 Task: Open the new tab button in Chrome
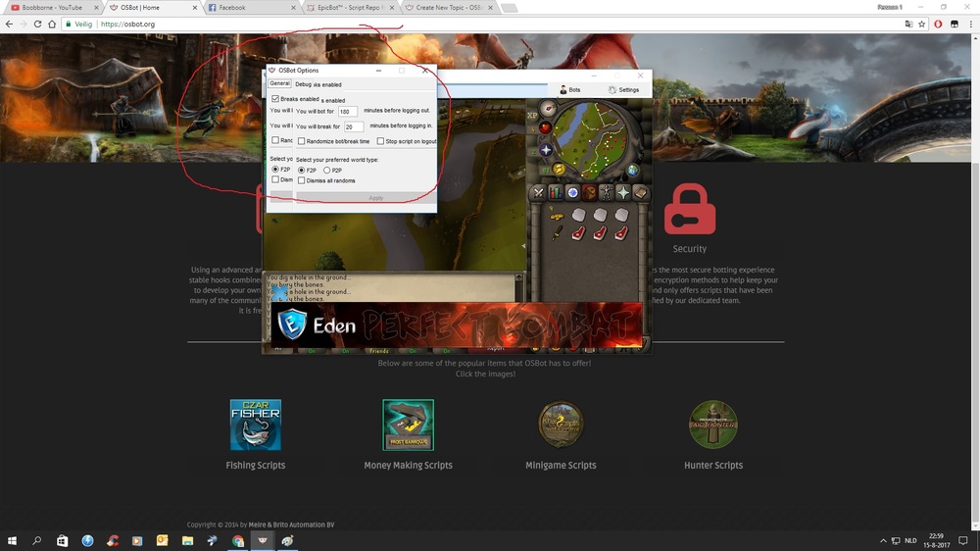pos(510,8)
